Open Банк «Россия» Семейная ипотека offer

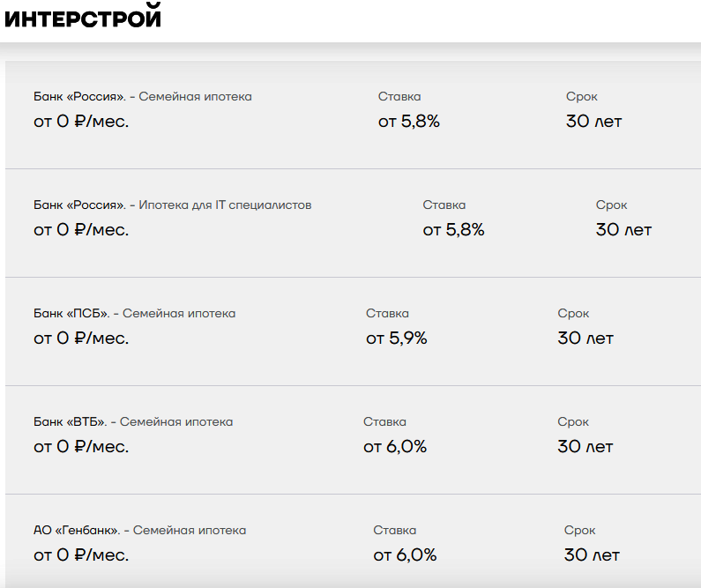pos(354,115)
